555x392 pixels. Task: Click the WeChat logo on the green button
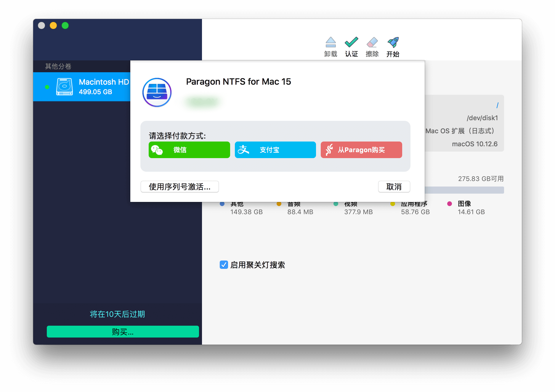(x=157, y=150)
